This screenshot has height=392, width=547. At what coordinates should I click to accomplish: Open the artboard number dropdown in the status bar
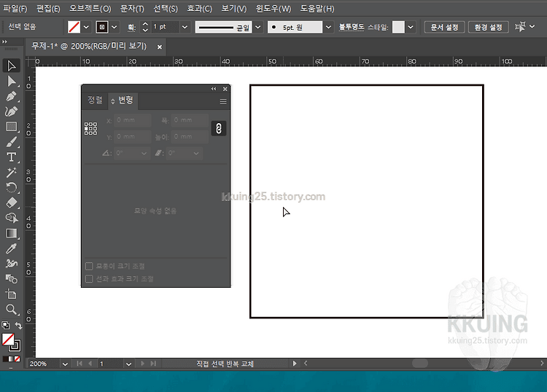[128, 364]
